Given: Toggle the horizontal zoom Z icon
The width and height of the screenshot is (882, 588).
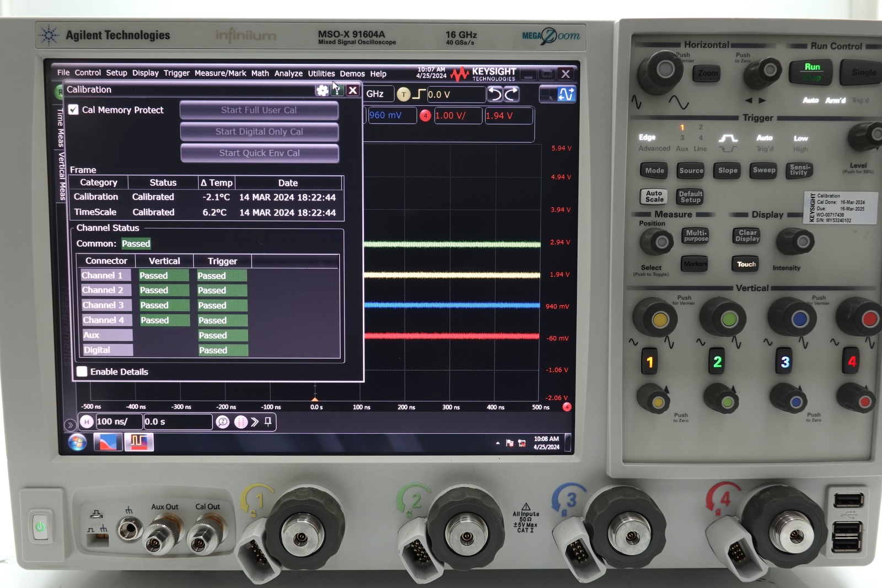Looking at the screenshot, I should point(223,422).
